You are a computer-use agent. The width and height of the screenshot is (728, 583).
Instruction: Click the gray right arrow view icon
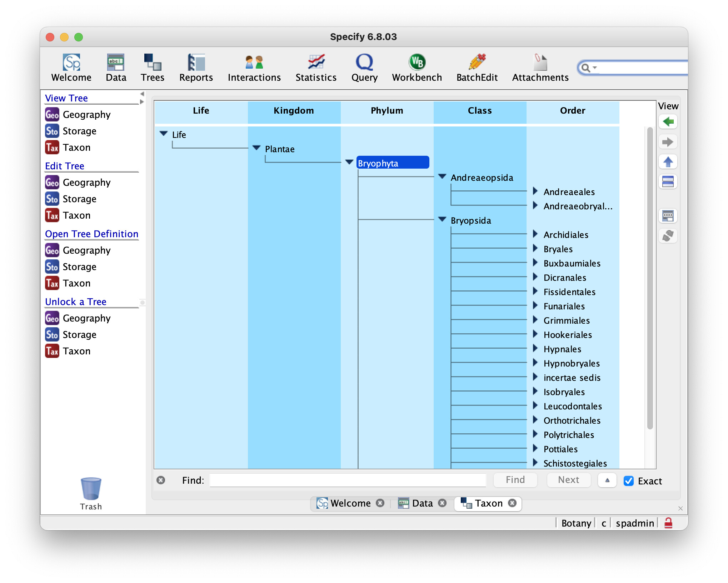click(668, 142)
